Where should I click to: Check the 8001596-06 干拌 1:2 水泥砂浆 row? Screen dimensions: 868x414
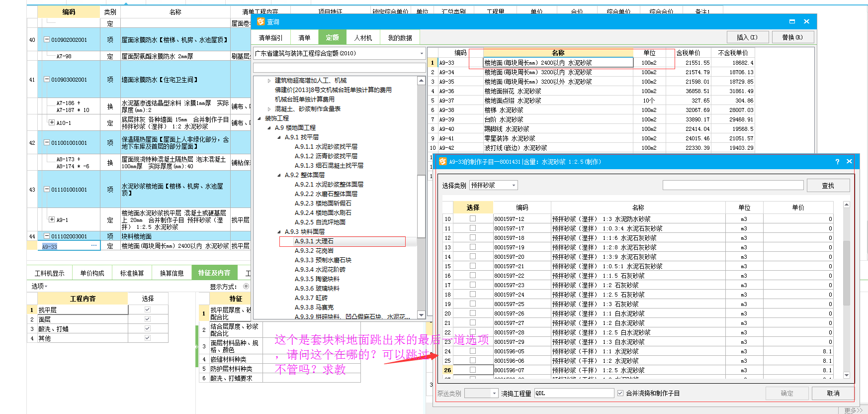tap(473, 360)
